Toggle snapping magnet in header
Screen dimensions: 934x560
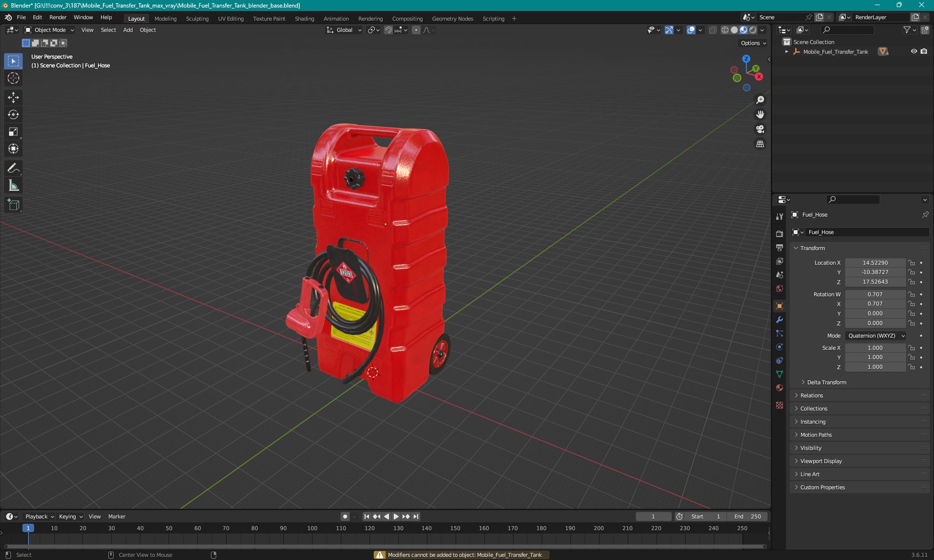[388, 30]
